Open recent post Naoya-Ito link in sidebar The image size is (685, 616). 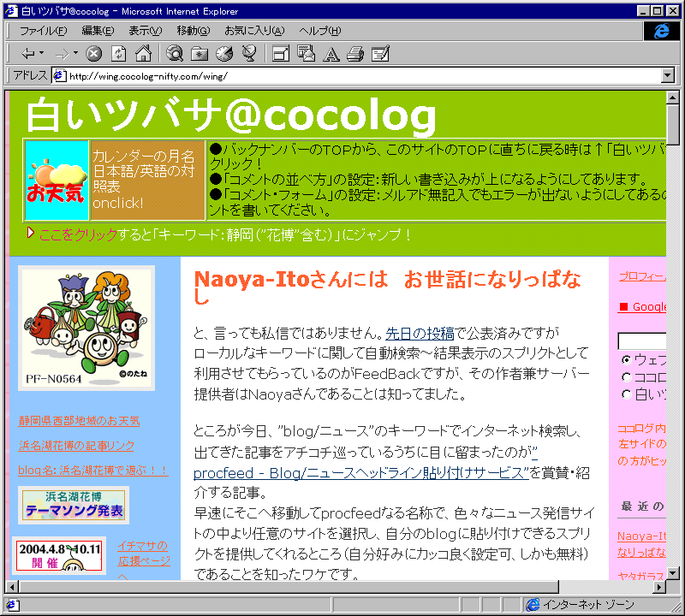pos(641,544)
